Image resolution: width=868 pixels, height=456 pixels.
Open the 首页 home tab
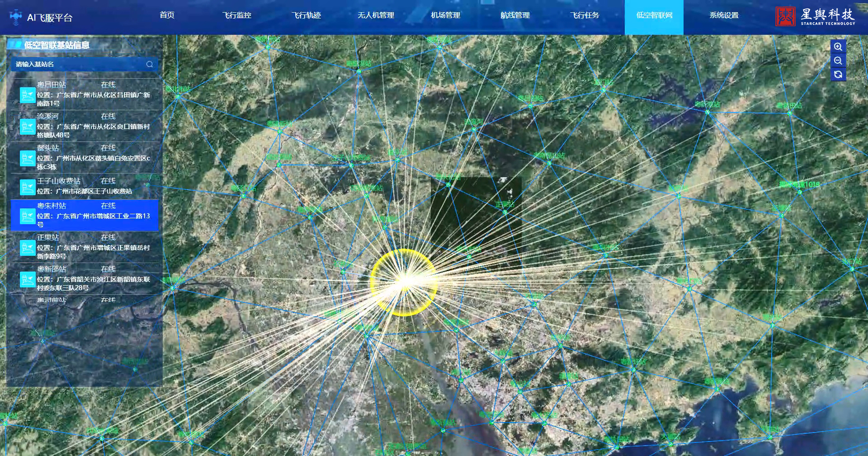pos(167,15)
